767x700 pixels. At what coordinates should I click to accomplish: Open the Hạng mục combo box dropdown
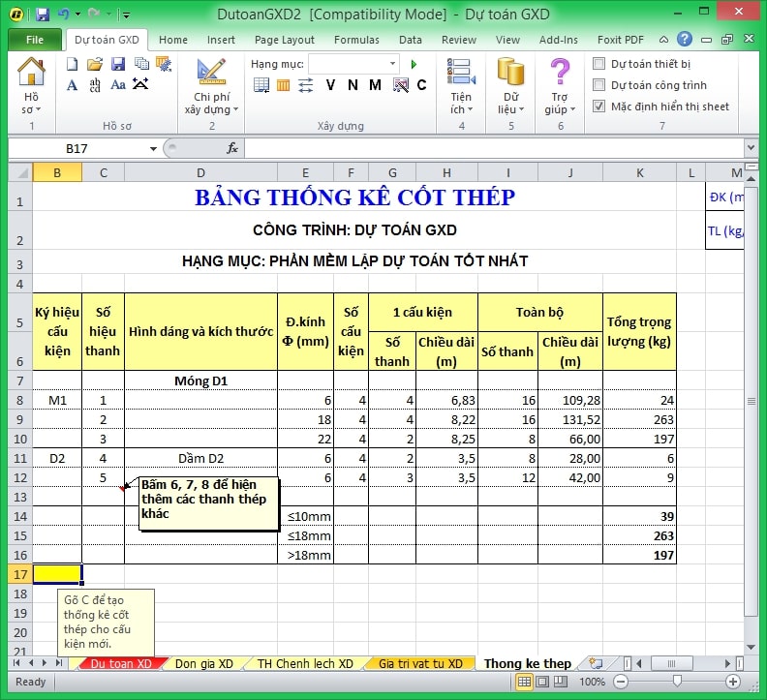392,64
